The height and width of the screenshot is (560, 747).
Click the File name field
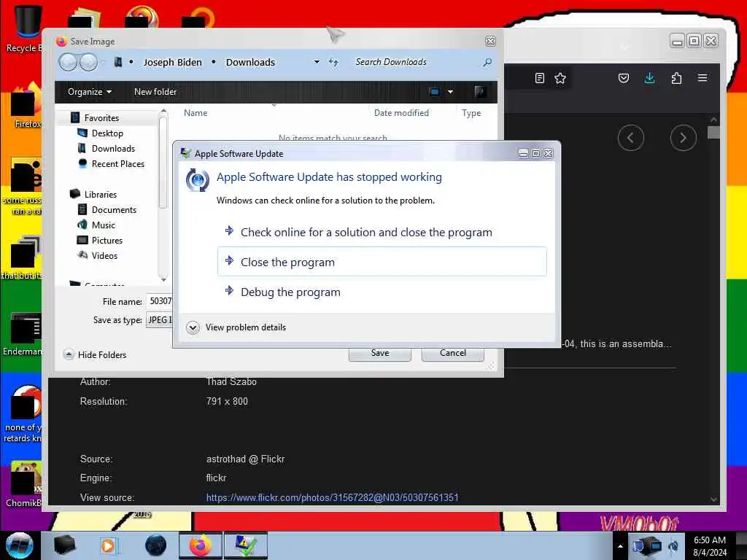point(160,301)
